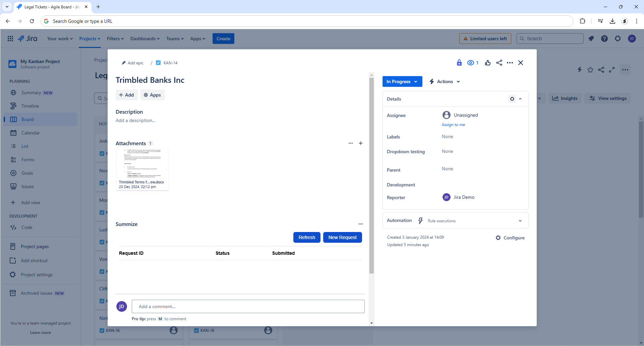644x346 pixels.
Task: Open Goals in the sidebar
Action: [x=41, y=173]
